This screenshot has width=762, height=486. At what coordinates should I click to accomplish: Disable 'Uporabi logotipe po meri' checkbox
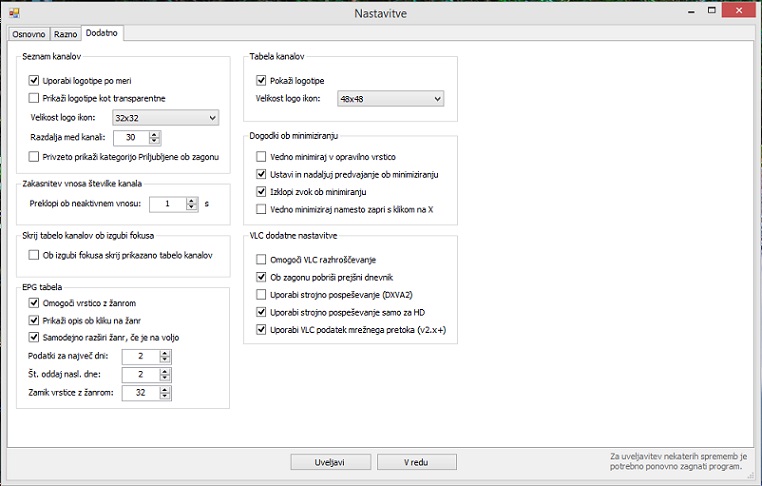34,80
